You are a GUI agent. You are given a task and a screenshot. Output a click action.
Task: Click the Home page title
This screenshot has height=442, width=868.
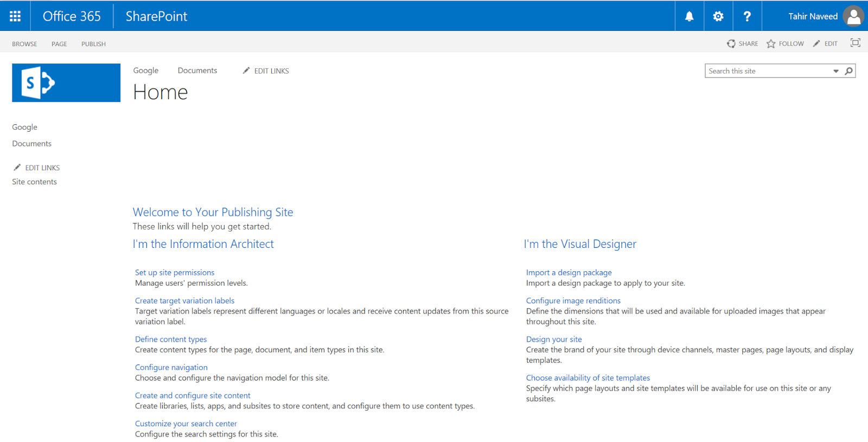pos(161,92)
